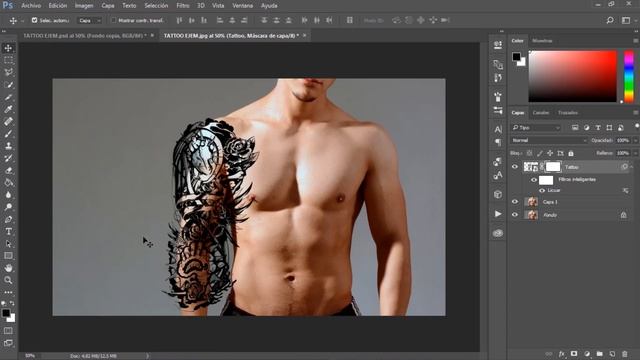Select the Dodge tool
Viewport: 640px width, 360px height.
click(x=8, y=207)
